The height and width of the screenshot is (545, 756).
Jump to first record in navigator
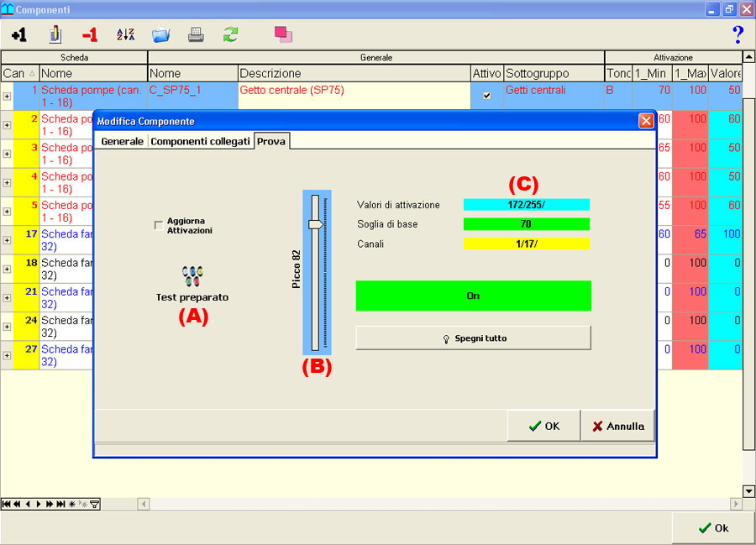(x=6, y=504)
